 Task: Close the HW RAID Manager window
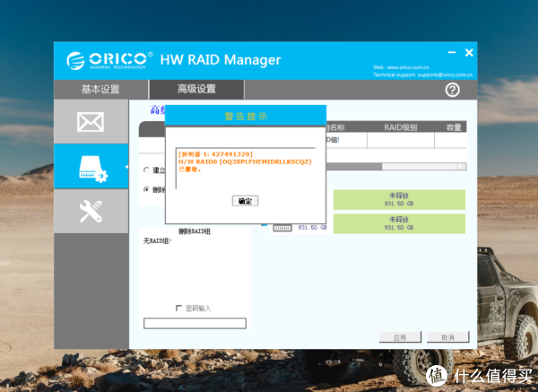[x=468, y=54]
